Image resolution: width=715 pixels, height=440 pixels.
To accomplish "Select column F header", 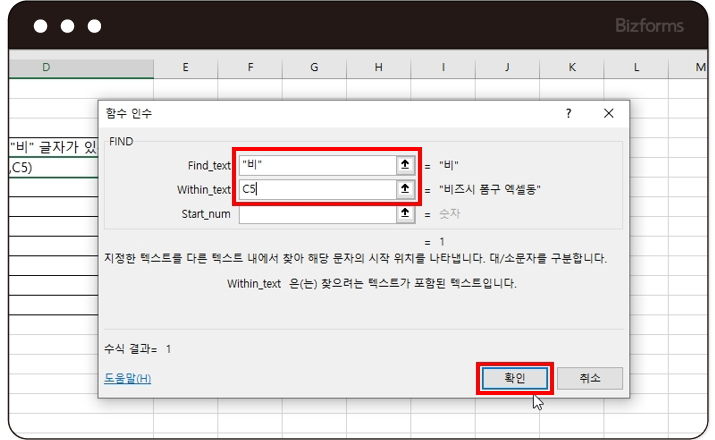I will (250, 67).
